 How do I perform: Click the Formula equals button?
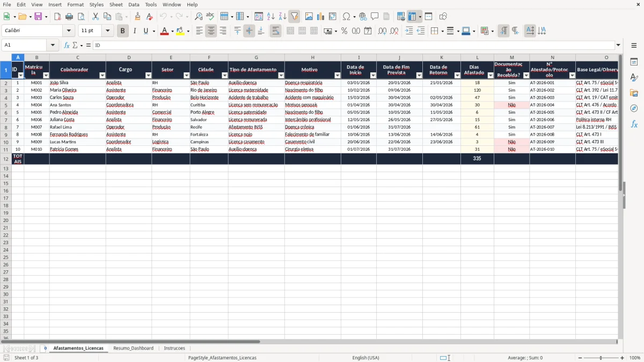(88, 45)
